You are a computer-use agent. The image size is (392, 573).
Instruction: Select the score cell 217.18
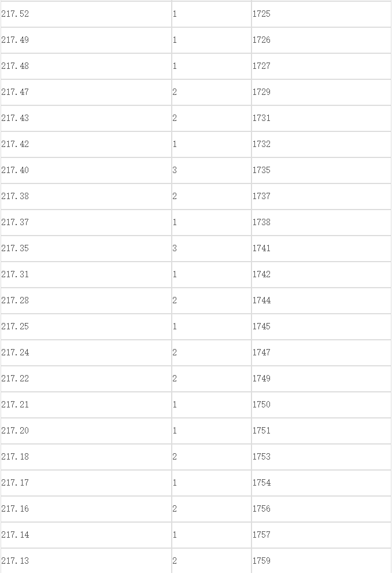pos(86,457)
